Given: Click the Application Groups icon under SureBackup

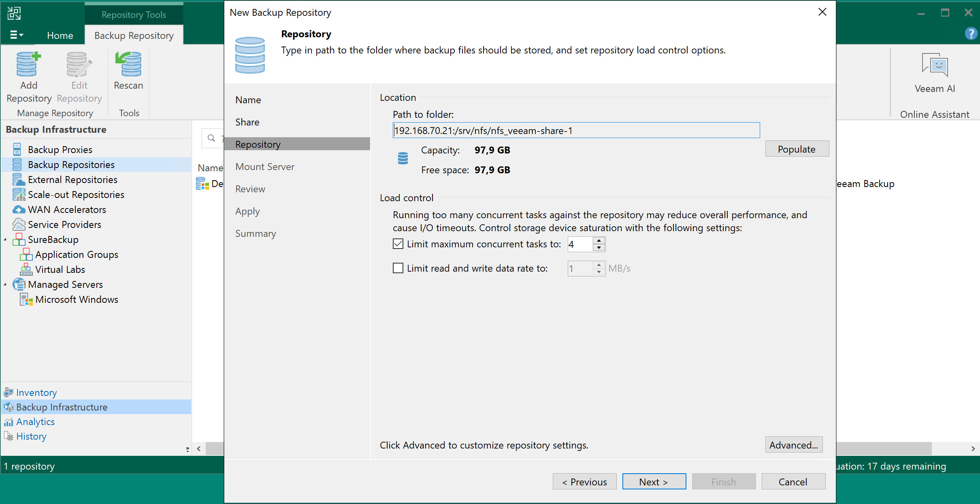Looking at the screenshot, I should 26,254.
